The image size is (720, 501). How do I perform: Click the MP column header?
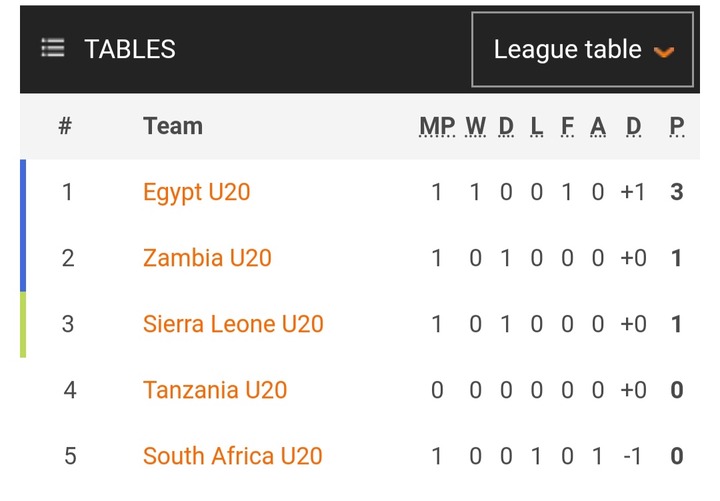point(437,126)
